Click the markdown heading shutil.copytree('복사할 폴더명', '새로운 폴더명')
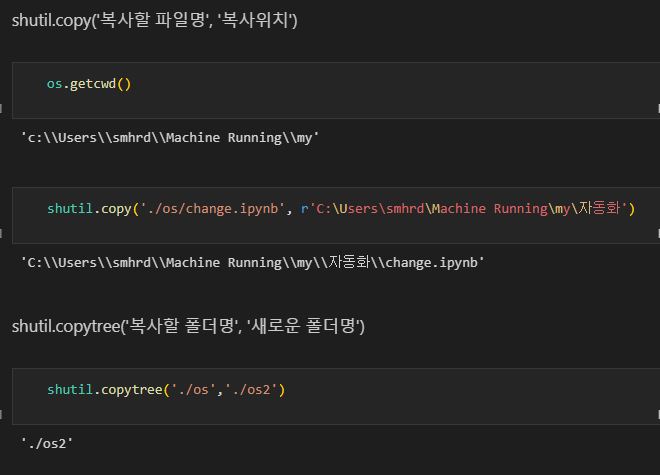This screenshot has height=475, width=660. 188,326
